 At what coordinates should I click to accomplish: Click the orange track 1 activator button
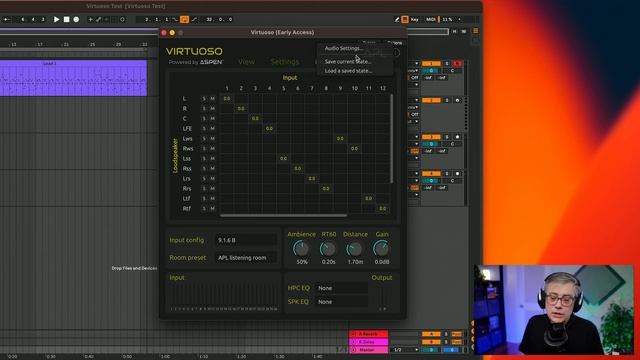(x=431, y=64)
